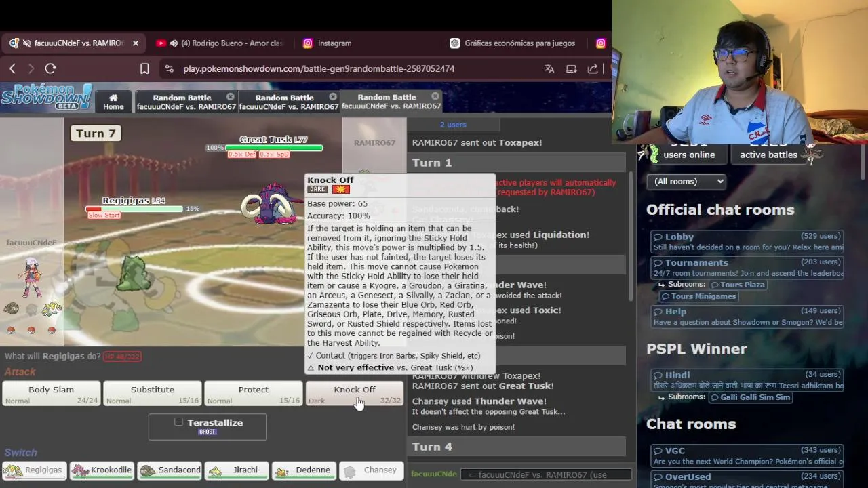Switch to Gráficas económicas para juegos tab
This screenshot has width=868, height=488.
(x=513, y=43)
